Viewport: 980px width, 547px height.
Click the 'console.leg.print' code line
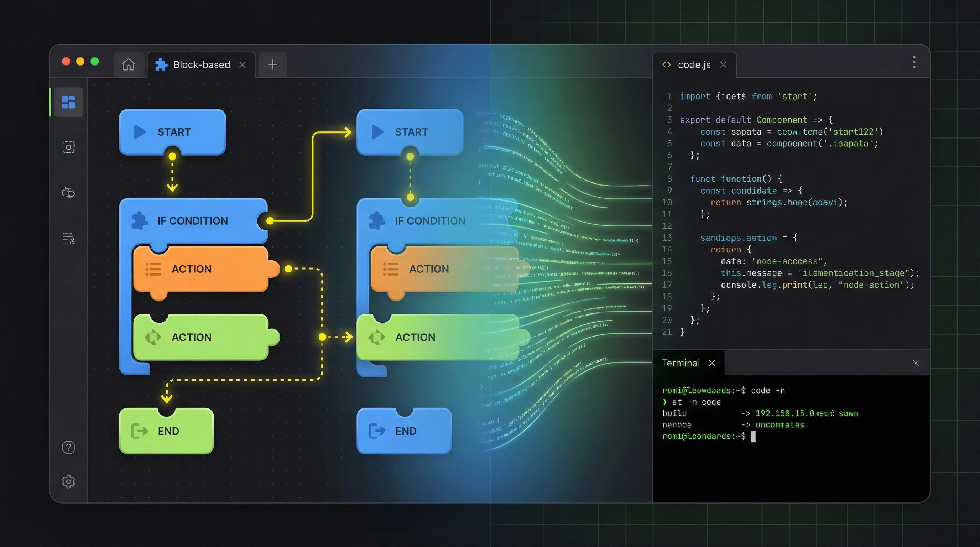click(x=817, y=285)
